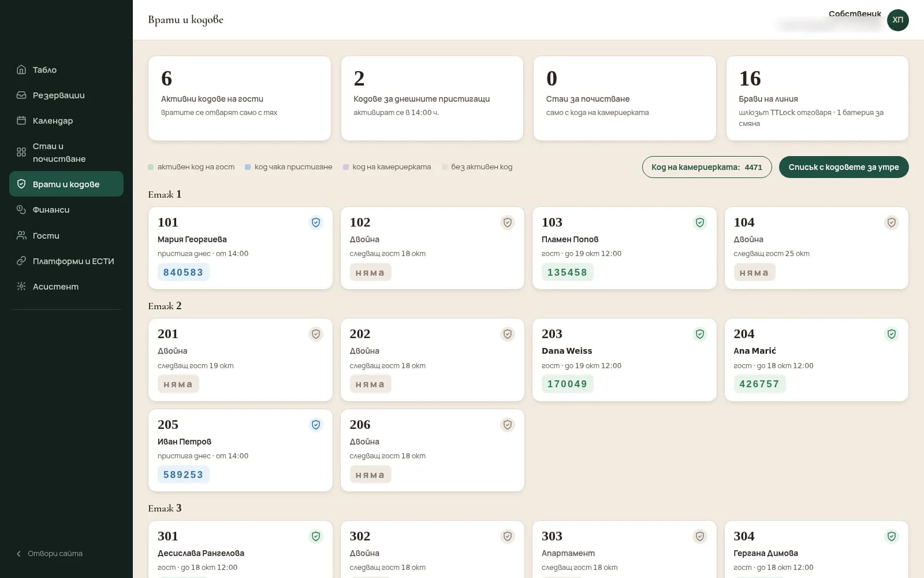The image size is (924, 578).
Task: Click code 426757 in room 204
Action: pos(759,384)
